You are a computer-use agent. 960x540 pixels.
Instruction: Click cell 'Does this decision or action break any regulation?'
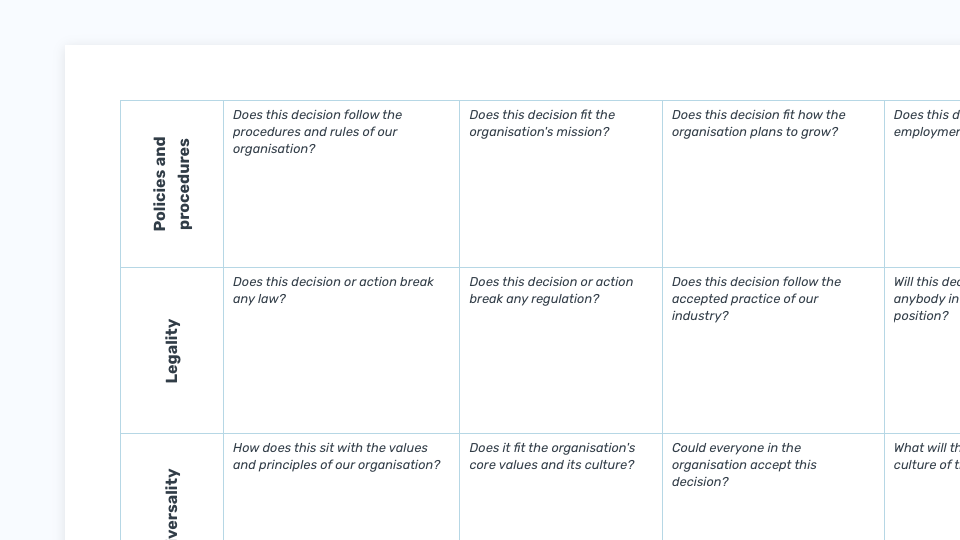561,351
